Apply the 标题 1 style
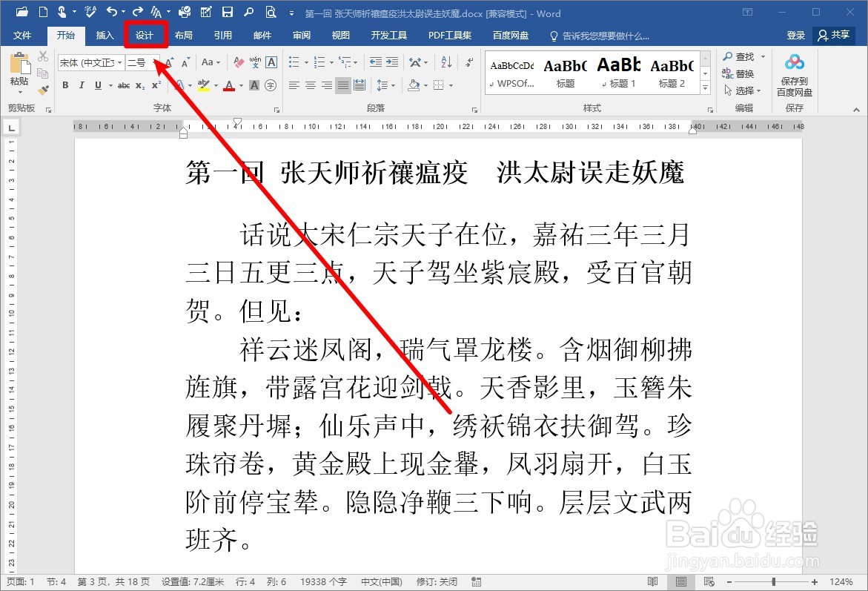 [619, 73]
